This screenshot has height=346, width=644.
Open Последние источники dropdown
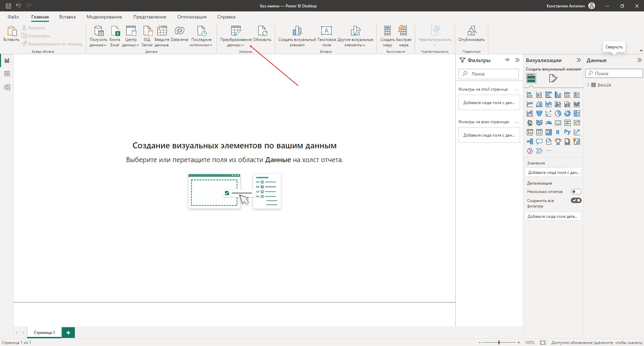[x=201, y=36]
